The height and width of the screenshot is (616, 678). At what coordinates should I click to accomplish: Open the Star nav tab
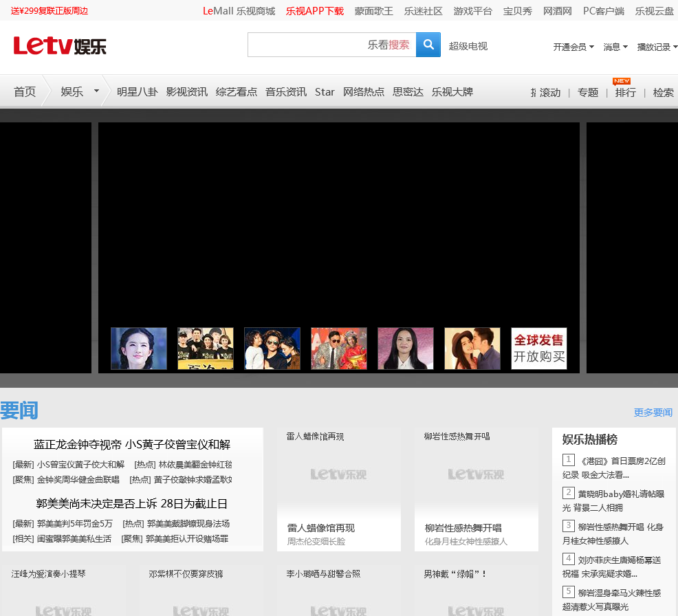point(325,91)
